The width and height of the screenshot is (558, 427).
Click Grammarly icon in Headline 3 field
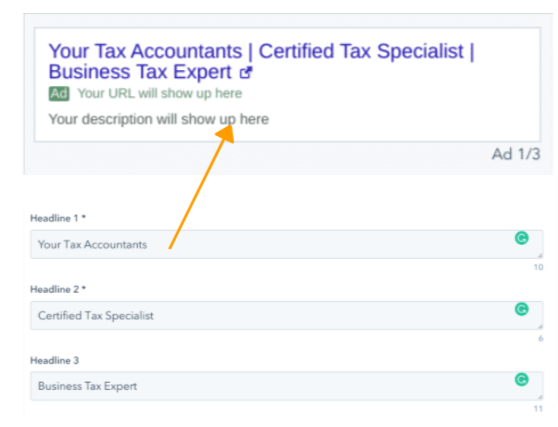[x=522, y=380]
